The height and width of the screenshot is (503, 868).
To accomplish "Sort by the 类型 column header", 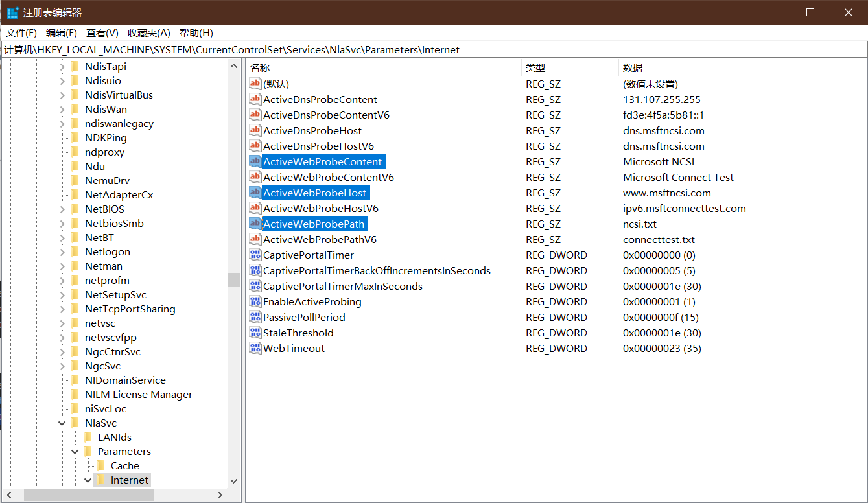I will coord(570,67).
